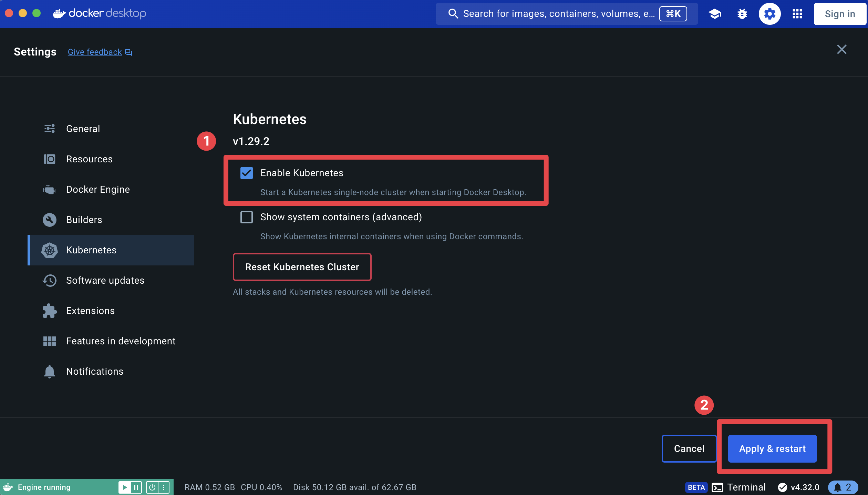Click the v1.29.2 Kubernetes version text
The image size is (868, 495).
(x=251, y=141)
